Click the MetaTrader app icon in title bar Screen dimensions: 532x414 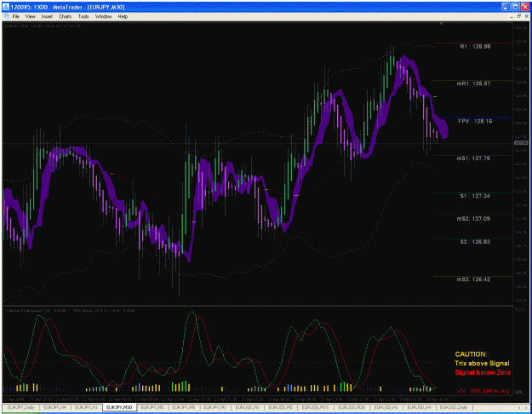tap(6, 7)
